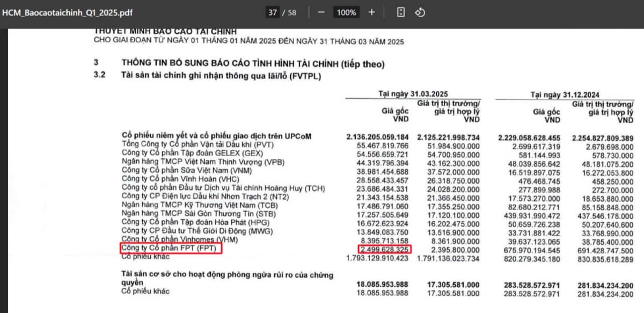Viewport: 644px width, 313px height.
Task: Click heading 'Thông tin bổ sung báo cáo'
Action: (253, 64)
